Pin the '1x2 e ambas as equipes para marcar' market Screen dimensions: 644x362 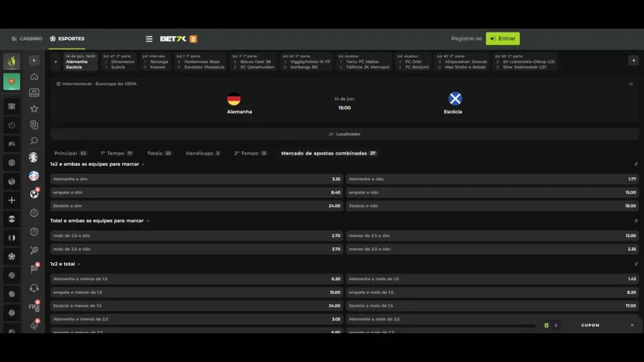(x=636, y=164)
